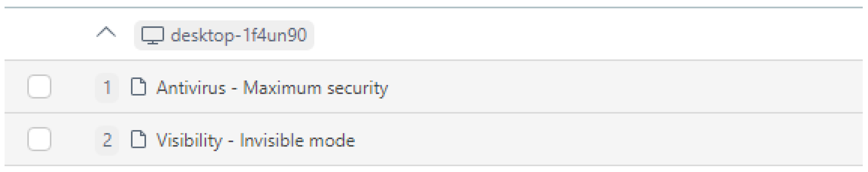The width and height of the screenshot is (868, 172).
Task: Click the priority number 2 badge
Action: coord(107,140)
